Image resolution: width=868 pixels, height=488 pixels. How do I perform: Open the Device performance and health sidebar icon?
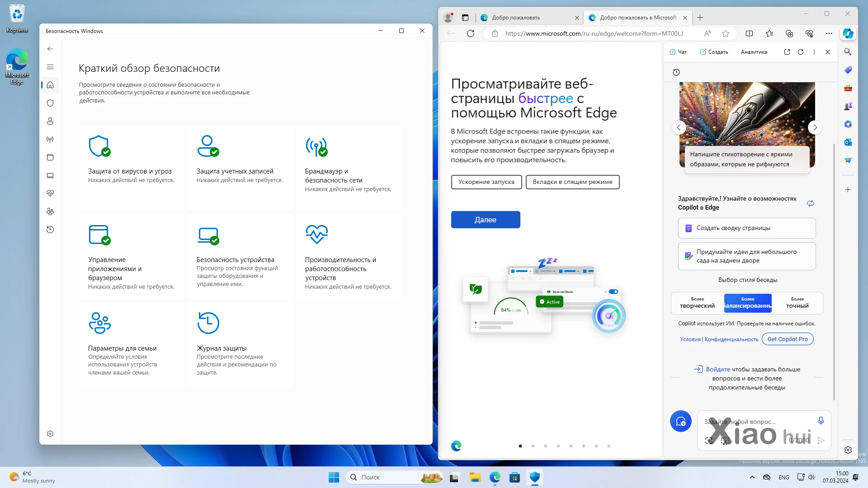(x=50, y=193)
